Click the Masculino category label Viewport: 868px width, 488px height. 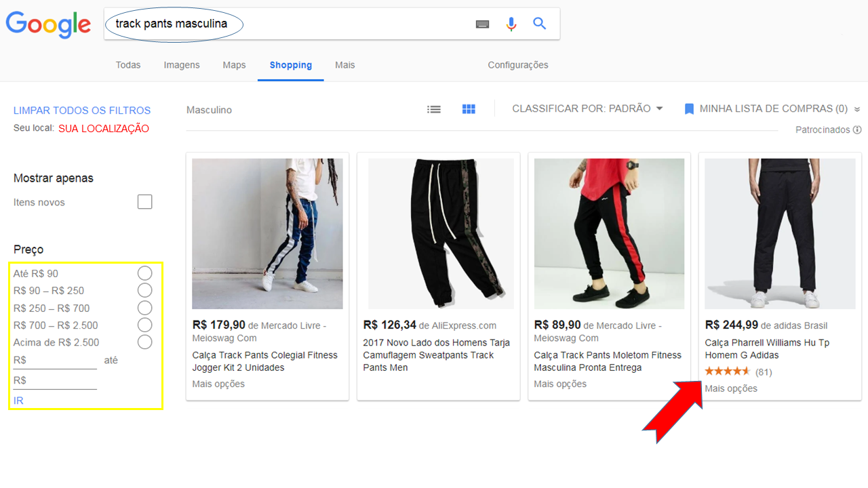pyautogui.click(x=209, y=110)
